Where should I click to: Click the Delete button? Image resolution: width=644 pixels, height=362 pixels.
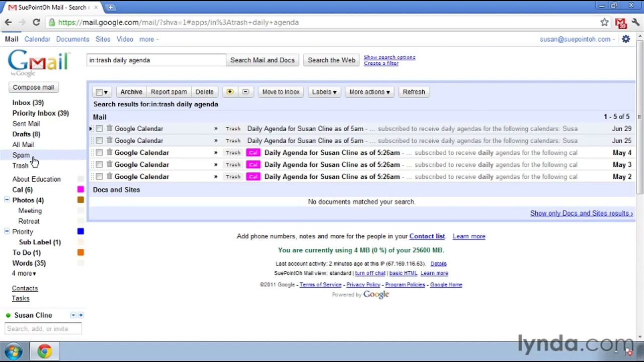(204, 92)
